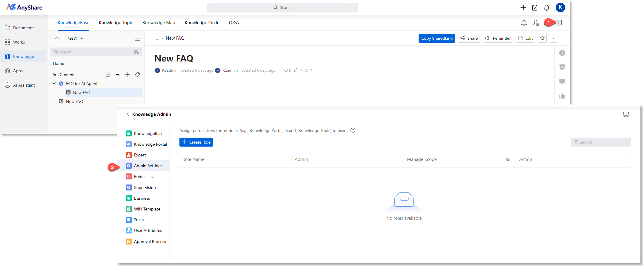Select Admin Settings in the admin menu
Viewport: 644px width, 266px height.
(x=148, y=166)
